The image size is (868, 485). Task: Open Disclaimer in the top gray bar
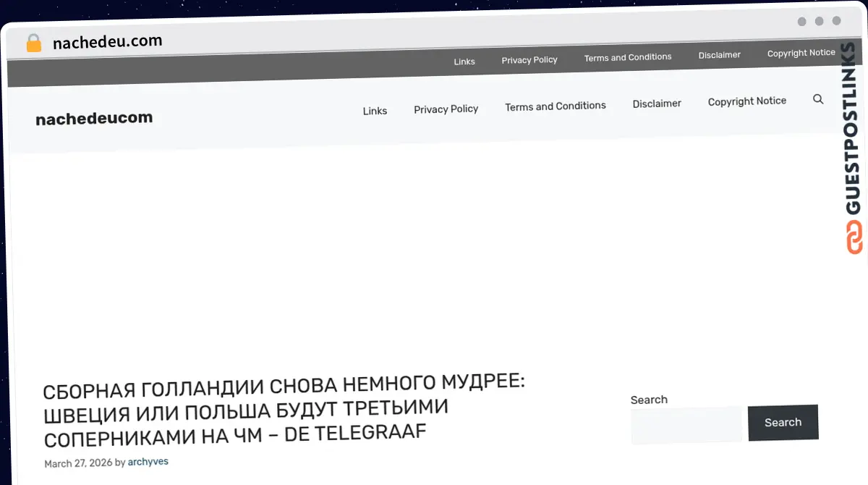[720, 55]
